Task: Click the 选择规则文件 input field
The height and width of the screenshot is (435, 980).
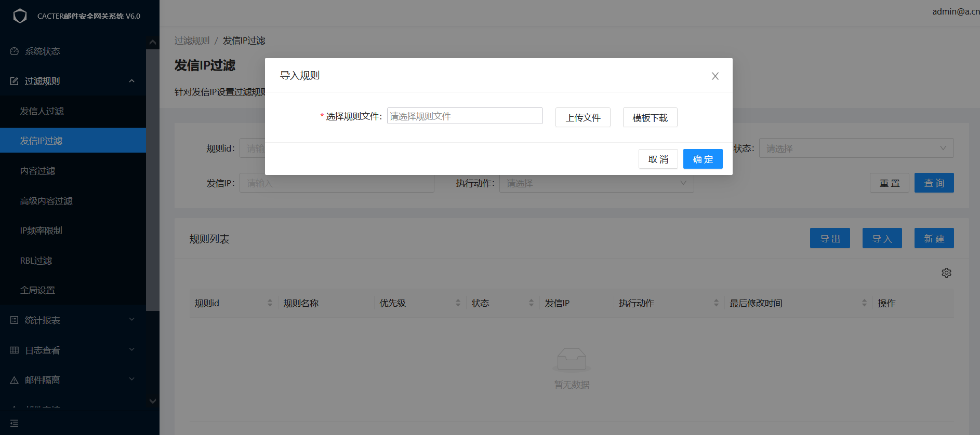Action: (465, 116)
